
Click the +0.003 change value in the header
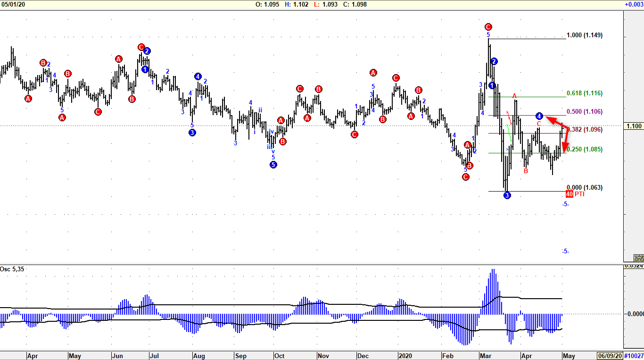pyautogui.click(x=634, y=4)
